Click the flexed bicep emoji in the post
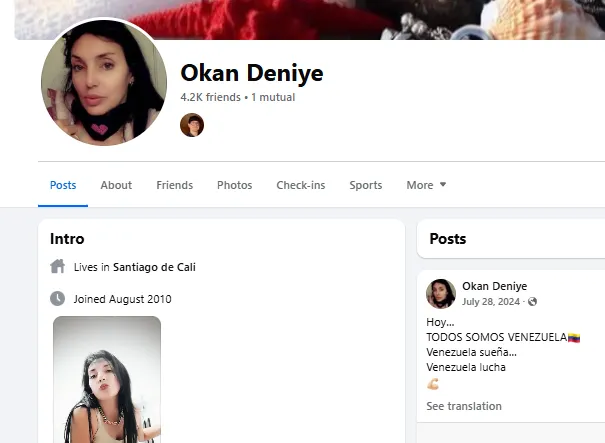605x443 pixels. pos(433,384)
